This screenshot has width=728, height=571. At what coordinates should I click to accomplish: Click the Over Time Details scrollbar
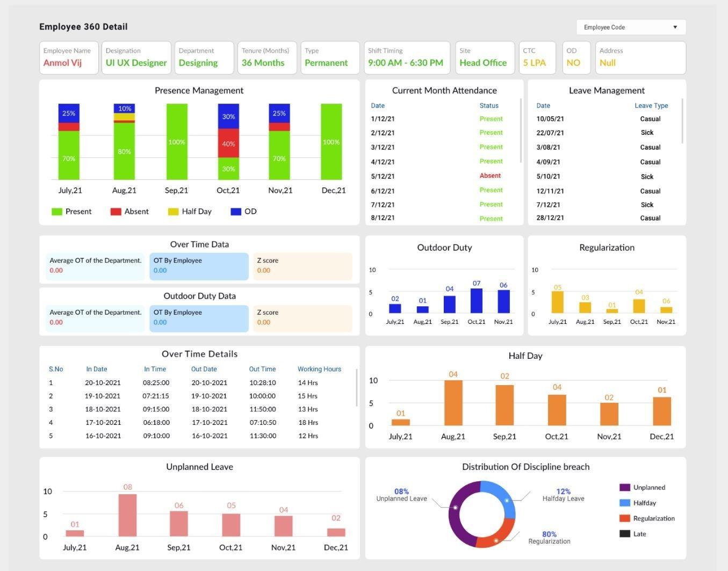pos(357,388)
